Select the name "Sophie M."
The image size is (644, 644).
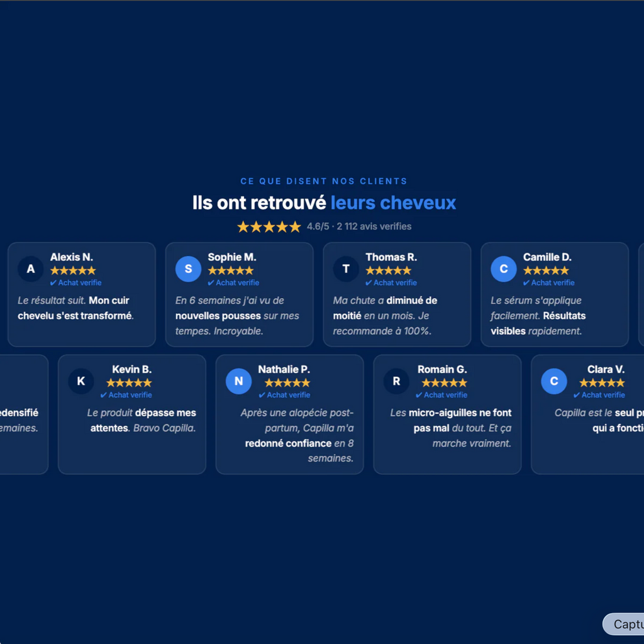click(x=232, y=257)
